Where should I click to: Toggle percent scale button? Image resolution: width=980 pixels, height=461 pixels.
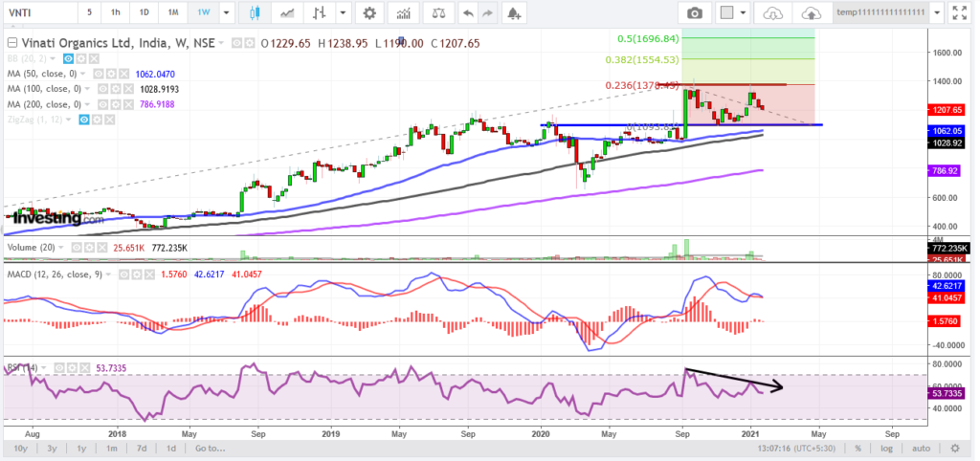point(858,448)
